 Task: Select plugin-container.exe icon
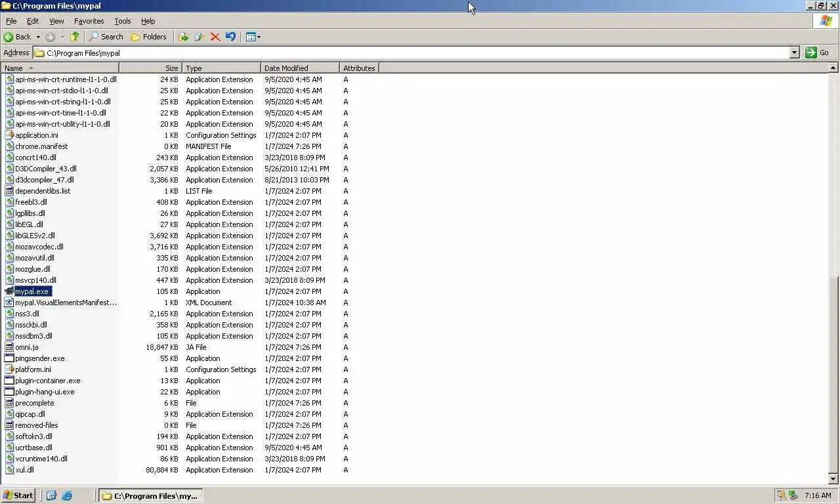[9, 381]
